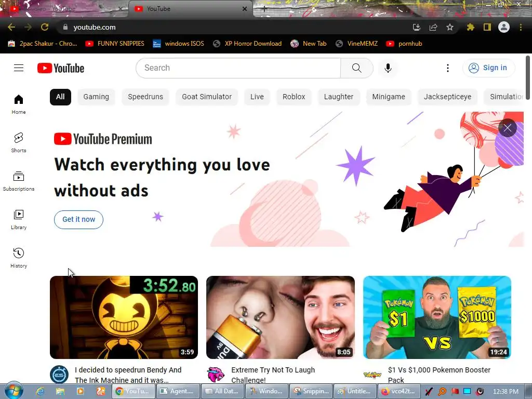Open the windows ISOS bookmark
Image resolution: width=532 pixels, height=399 pixels.
[179, 44]
